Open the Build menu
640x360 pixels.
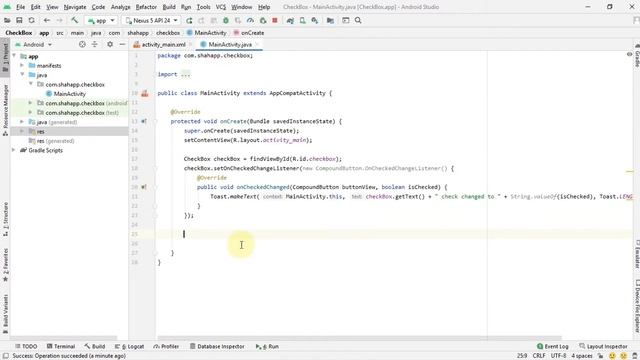click(169, 7)
